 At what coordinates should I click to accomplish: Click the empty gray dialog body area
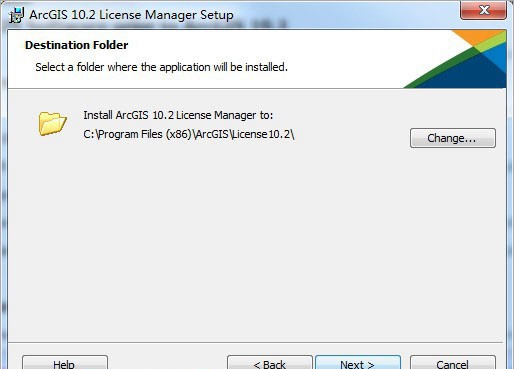point(257,240)
